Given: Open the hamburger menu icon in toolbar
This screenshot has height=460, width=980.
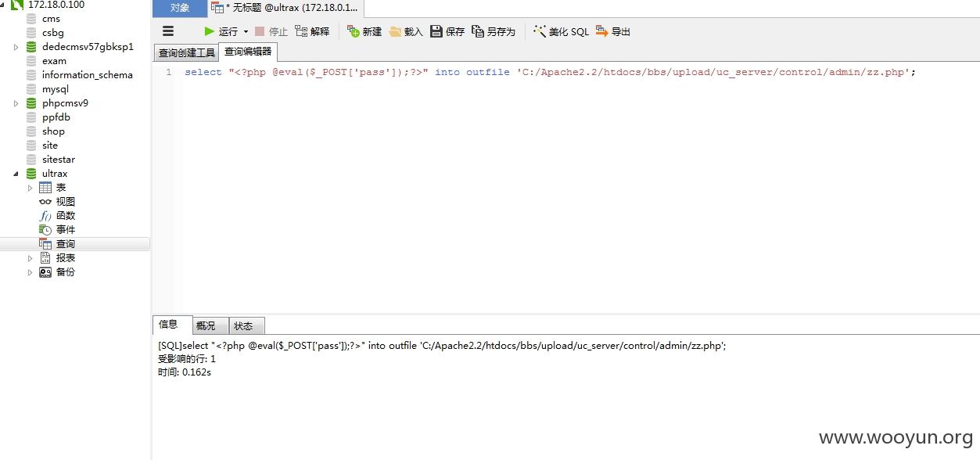Looking at the screenshot, I should pos(168,31).
